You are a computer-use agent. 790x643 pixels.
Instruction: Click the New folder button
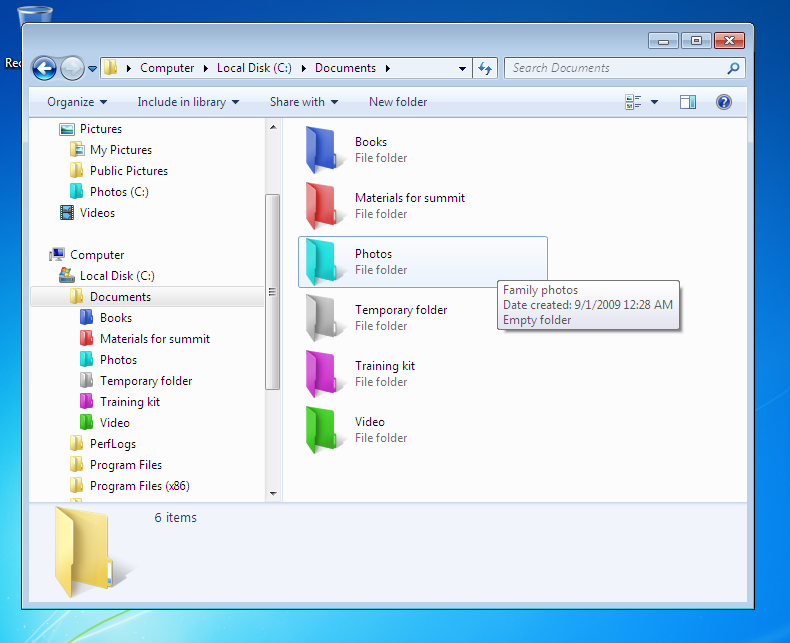pos(397,102)
